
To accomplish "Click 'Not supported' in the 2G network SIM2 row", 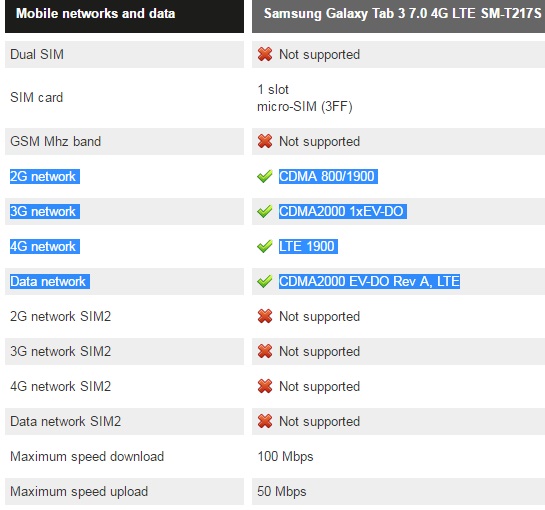I will click(319, 317).
